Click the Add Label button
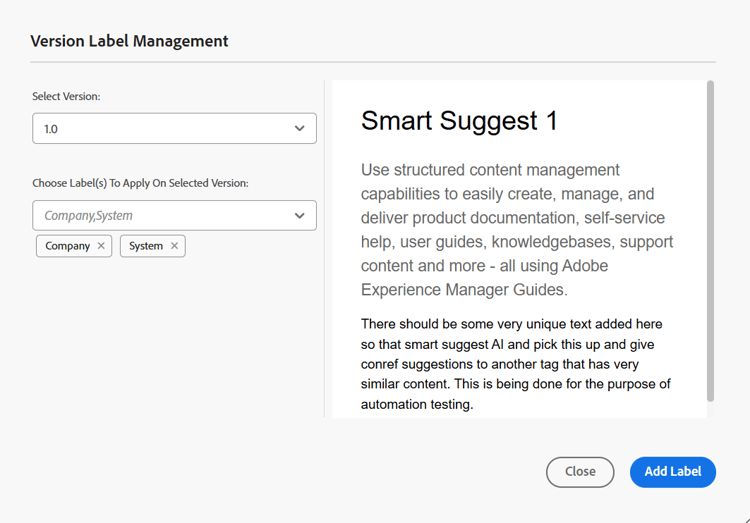The image size is (750, 523). click(672, 472)
